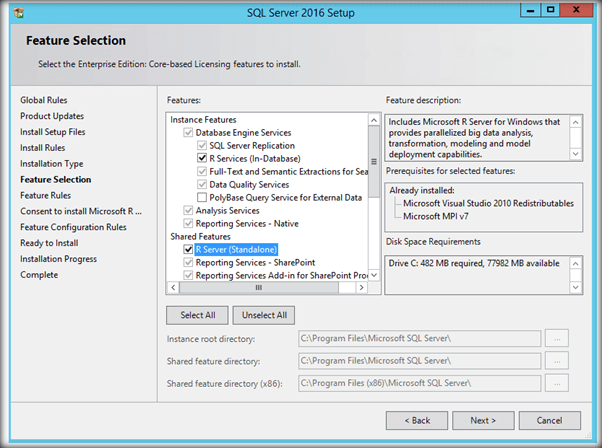Select Feature Rules step in sidebar
The height and width of the screenshot is (448, 602).
46,195
